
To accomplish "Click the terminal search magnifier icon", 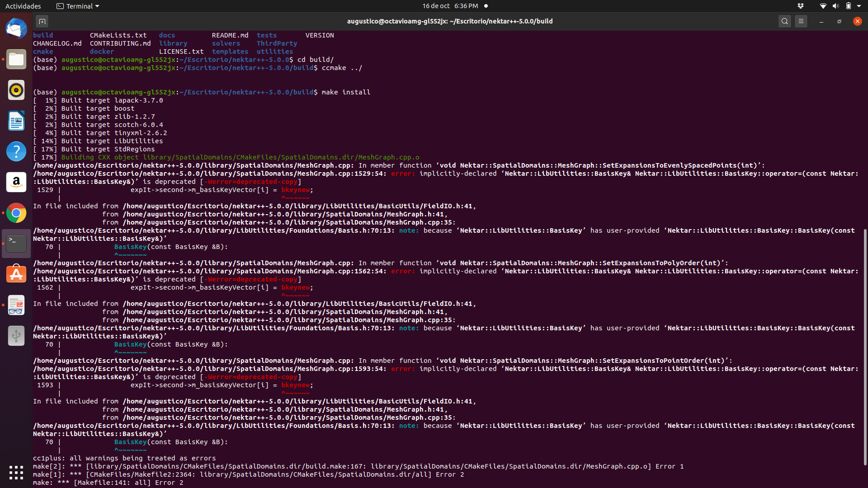I will coord(784,21).
